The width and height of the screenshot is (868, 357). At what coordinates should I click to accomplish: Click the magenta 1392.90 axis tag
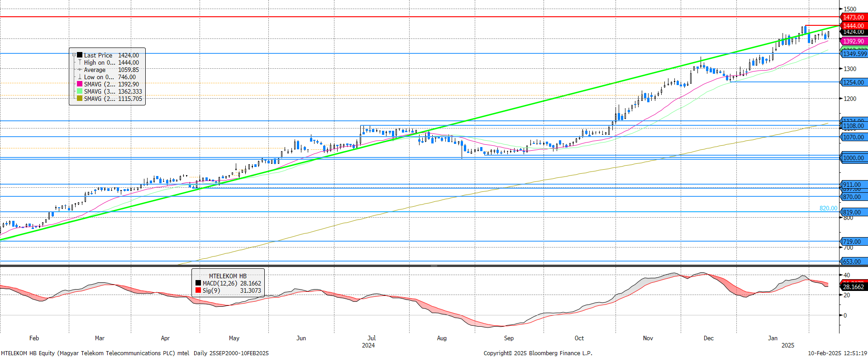click(x=854, y=41)
